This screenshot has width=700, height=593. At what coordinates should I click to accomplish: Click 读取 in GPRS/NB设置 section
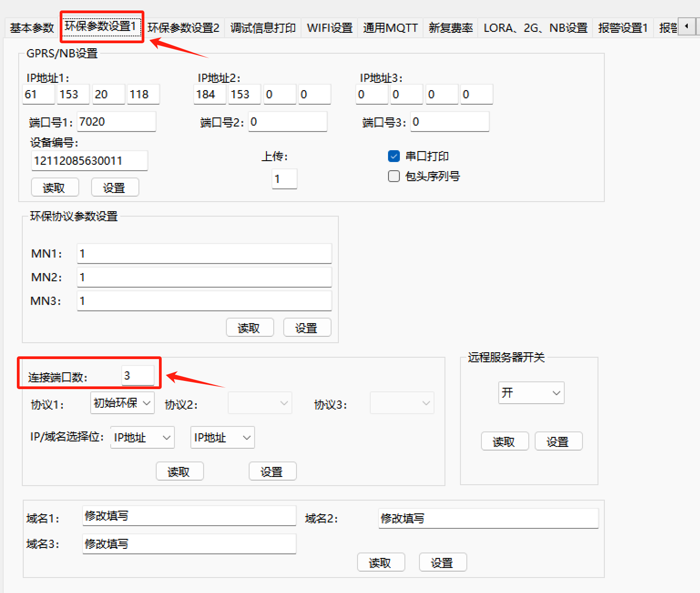[55, 188]
